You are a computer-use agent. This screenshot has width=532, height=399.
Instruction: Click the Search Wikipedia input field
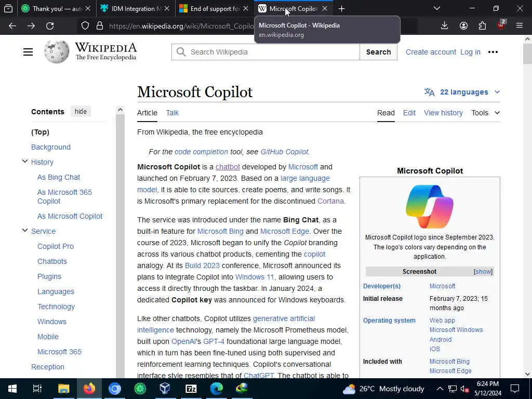[x=265, y=52]
